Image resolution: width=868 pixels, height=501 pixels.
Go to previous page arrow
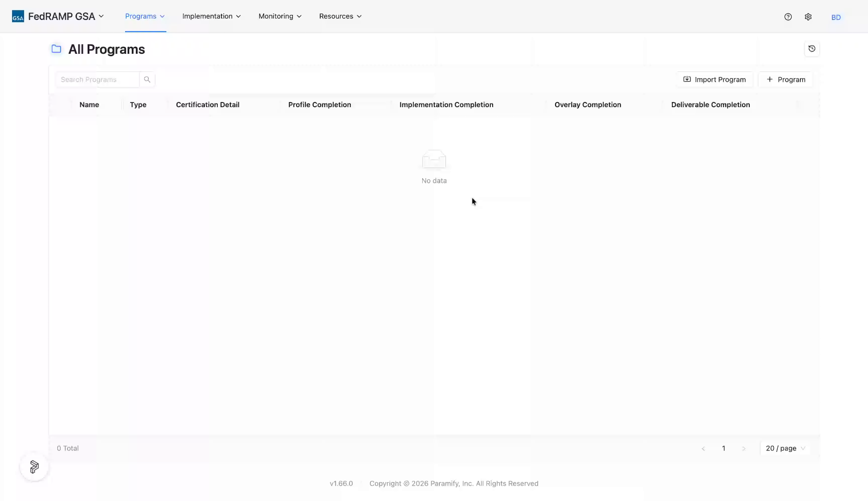(x=703, y=449)
